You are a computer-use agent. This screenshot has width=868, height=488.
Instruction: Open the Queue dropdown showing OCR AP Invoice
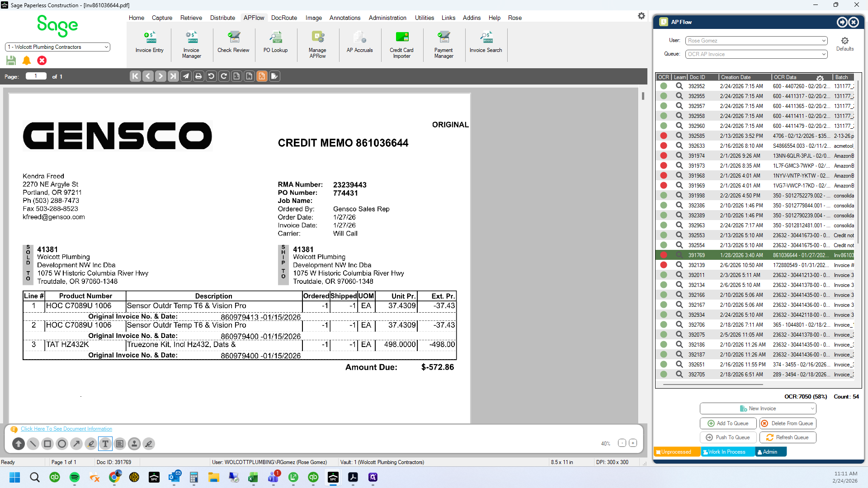[x=756, y=54]
